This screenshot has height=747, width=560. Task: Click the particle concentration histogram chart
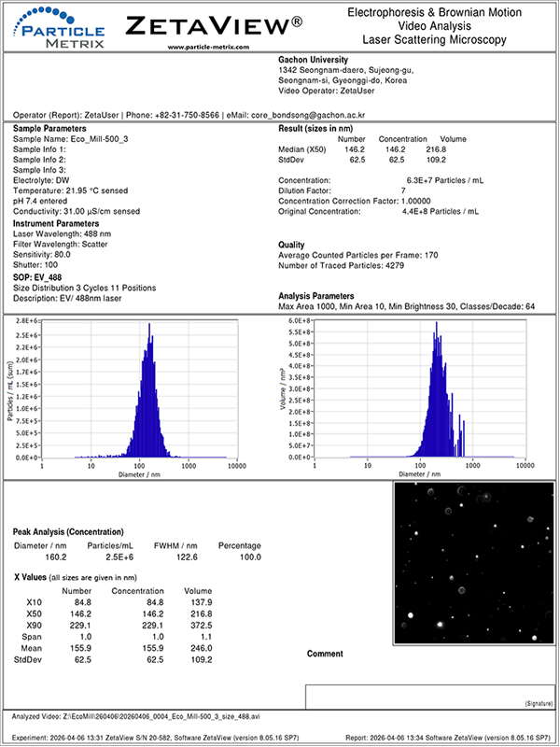[140, 392]
